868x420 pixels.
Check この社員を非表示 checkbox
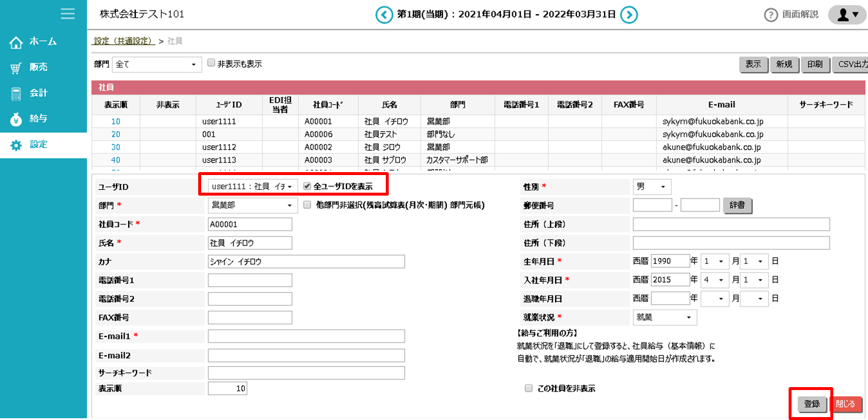pos(529,388)
